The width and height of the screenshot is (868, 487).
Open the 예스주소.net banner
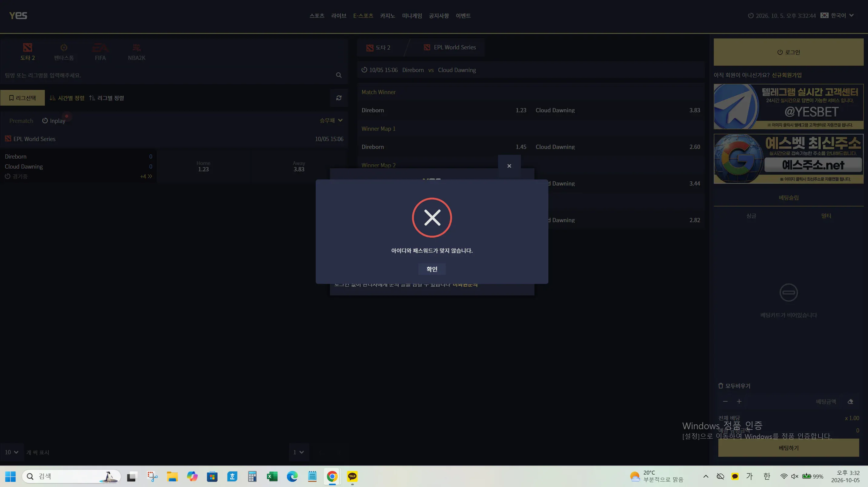pos(789,159)
